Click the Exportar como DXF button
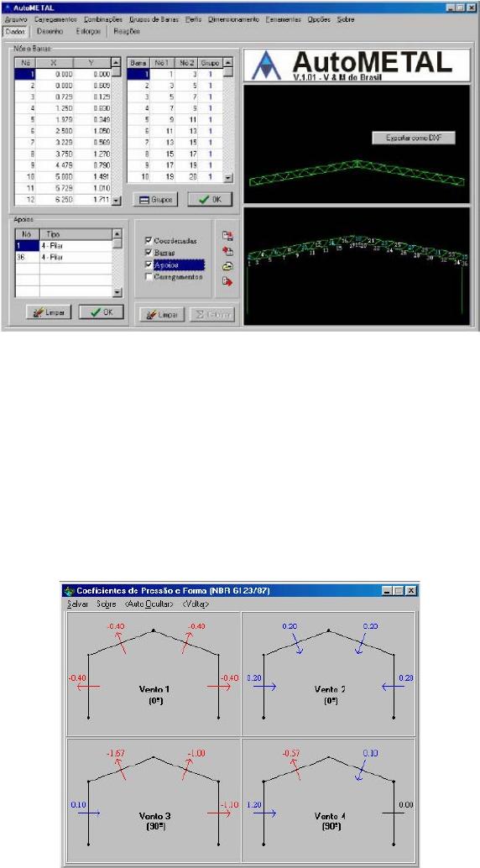Screen dimensions: 480x868 coord(415,139)
